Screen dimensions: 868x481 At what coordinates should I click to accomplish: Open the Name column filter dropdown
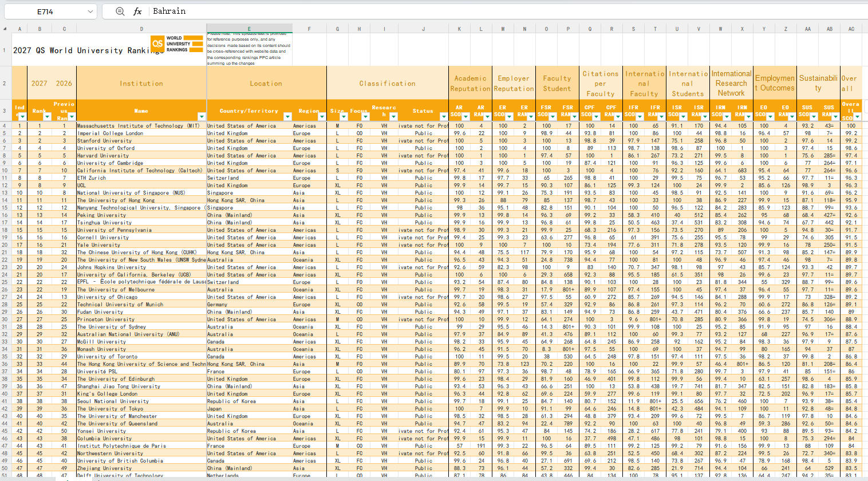click(201, 117)
